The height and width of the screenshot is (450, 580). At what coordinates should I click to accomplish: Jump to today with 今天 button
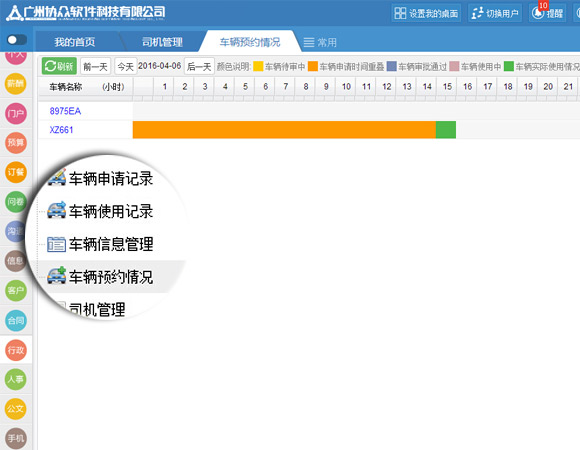click(x=125, y=66)
